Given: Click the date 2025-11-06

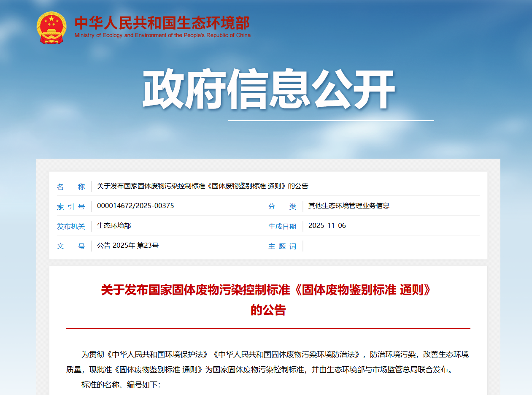Looking at the screenshot, I should click(x=327, y=226).
